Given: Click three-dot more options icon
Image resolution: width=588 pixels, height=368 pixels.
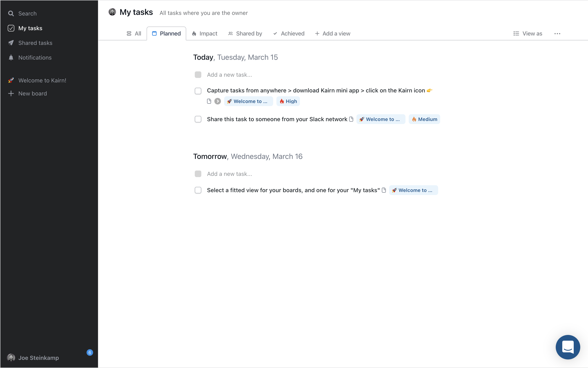Looking at the screenshot, I should click(557, 34).
